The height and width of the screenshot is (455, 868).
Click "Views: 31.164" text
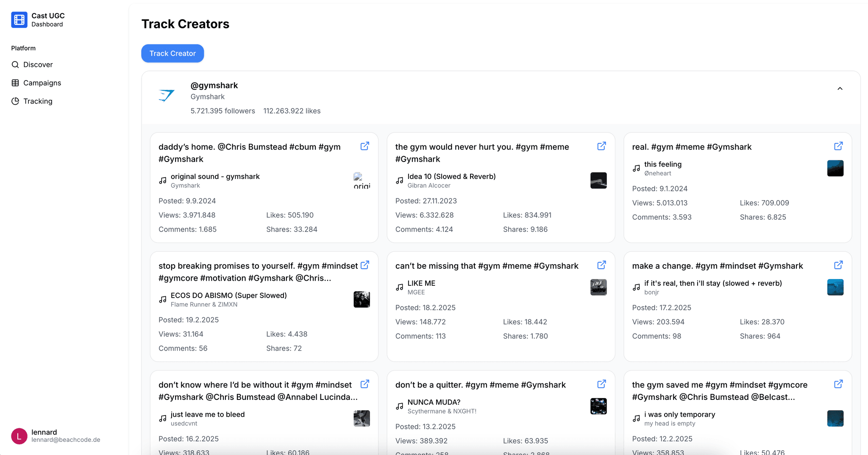click(181, 334)
